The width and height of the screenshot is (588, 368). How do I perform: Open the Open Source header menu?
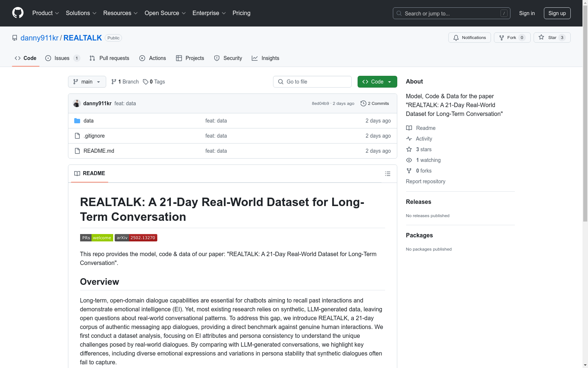pyautogui.click(x=165, y=13)
